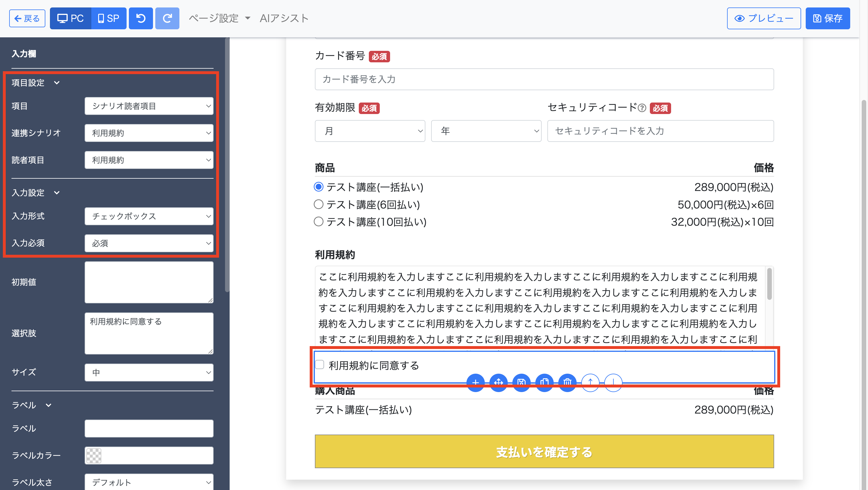Open the 入力必須 dropdown
The width and height of the screenshot is (868, 490).
click(149, 243)
